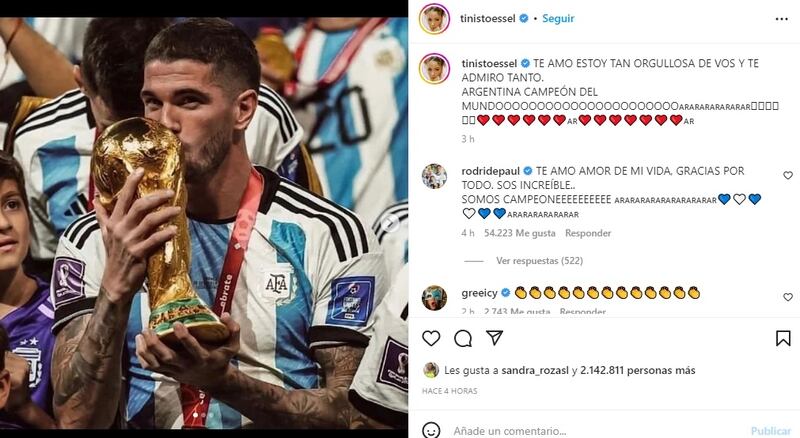Open sandra_rozasl profile from likes line
The image size is (800, 438).
(535, 370)
